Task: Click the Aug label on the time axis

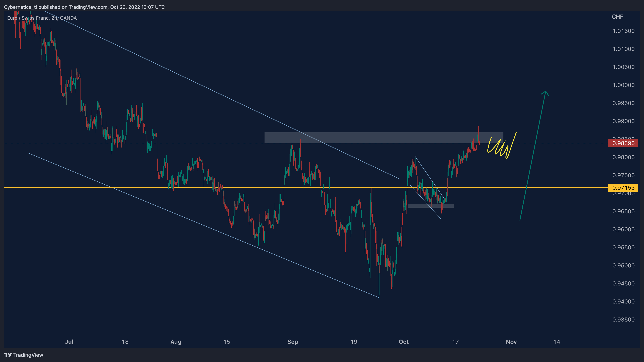Action: coord(176,342)
